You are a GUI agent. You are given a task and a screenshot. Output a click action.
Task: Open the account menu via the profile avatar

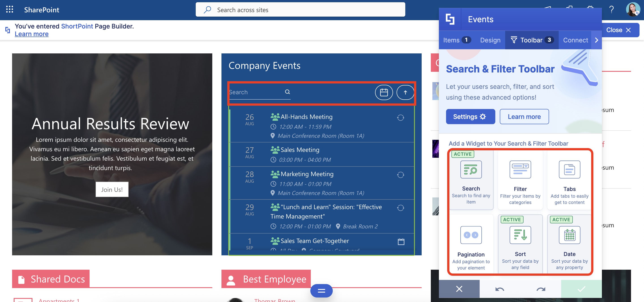tap(633, 9)
